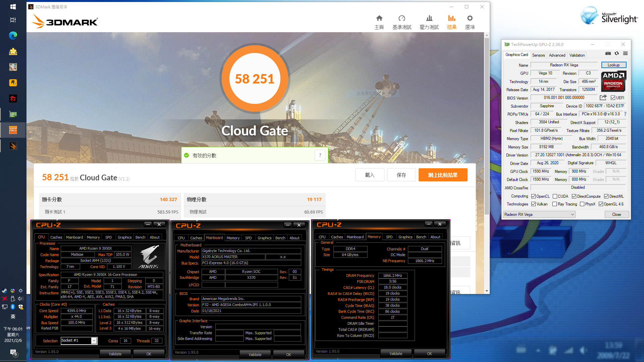Open Task View on the taskbar
The width and height of the screenshot is (644, 362).
point(13,20)
